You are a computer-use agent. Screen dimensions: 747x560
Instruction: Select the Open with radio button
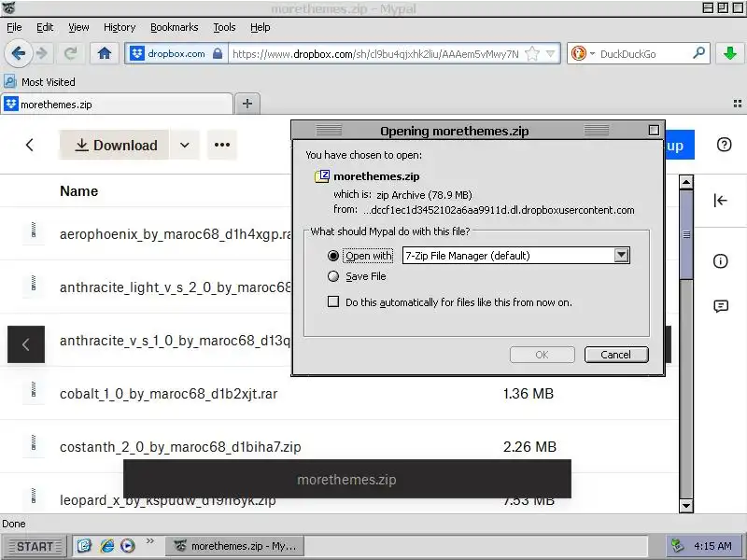333,256
